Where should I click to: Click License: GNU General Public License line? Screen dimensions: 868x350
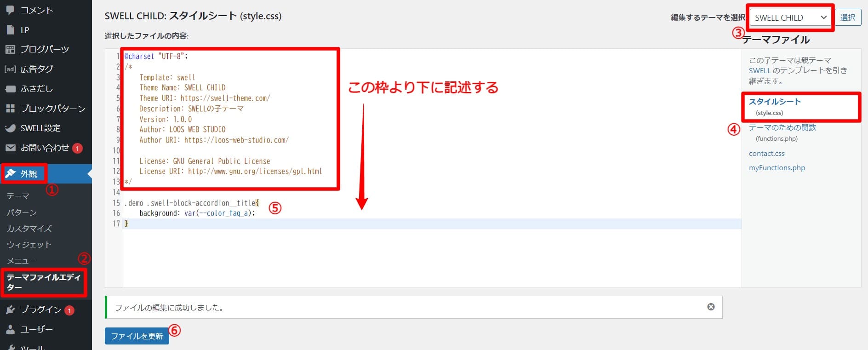click(205, 161)
